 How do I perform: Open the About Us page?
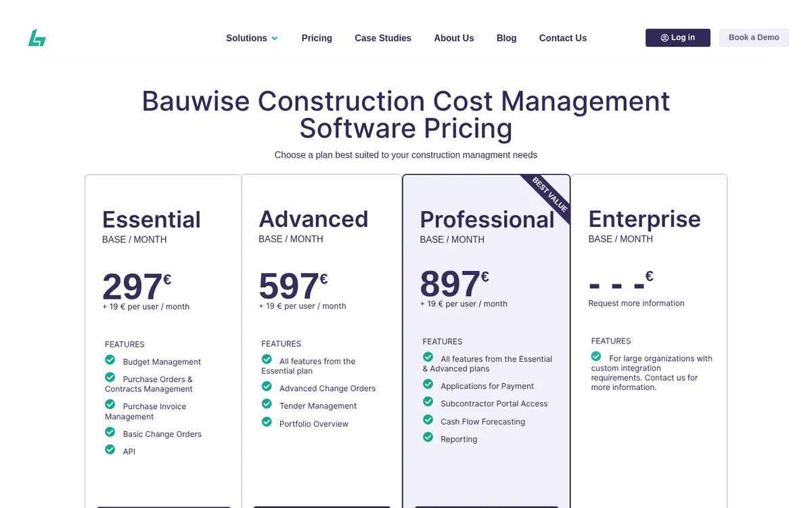pyautogui.click(x=454, y=39)
